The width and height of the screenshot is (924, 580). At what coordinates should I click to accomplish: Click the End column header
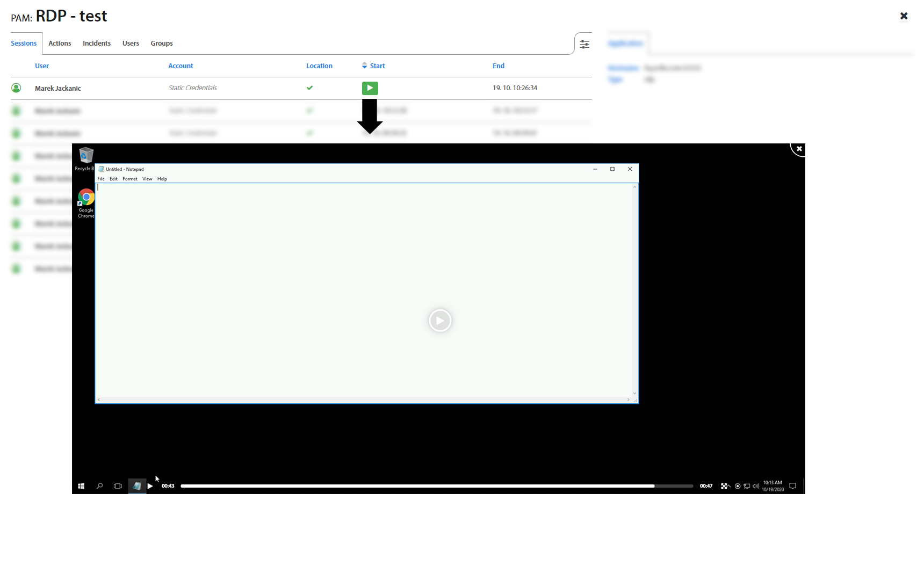pos(498,66)
